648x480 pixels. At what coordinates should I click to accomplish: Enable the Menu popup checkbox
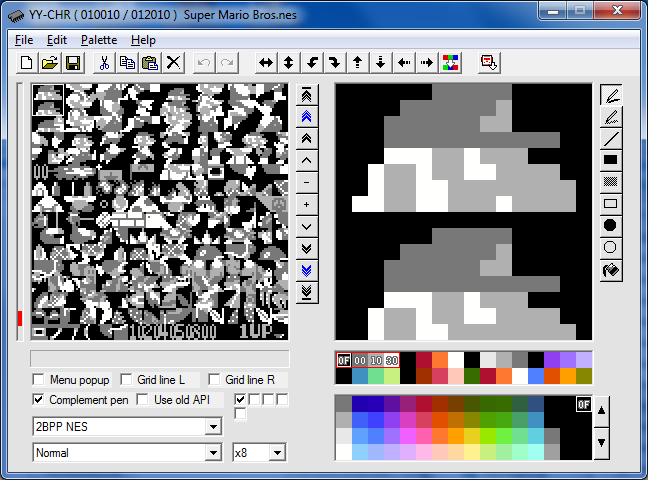click(x=39, y=380)
